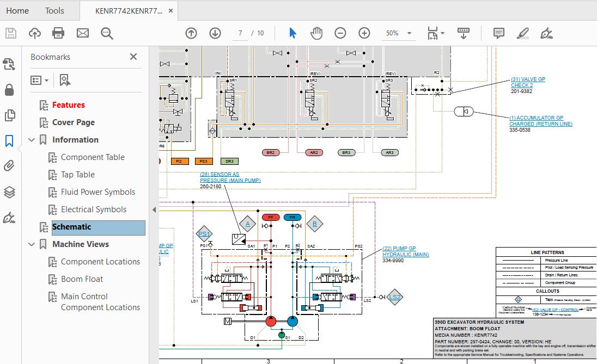This screenshot has height=364, width=597.
Task: Switch to the Tools tab
Action: (54, 11)
